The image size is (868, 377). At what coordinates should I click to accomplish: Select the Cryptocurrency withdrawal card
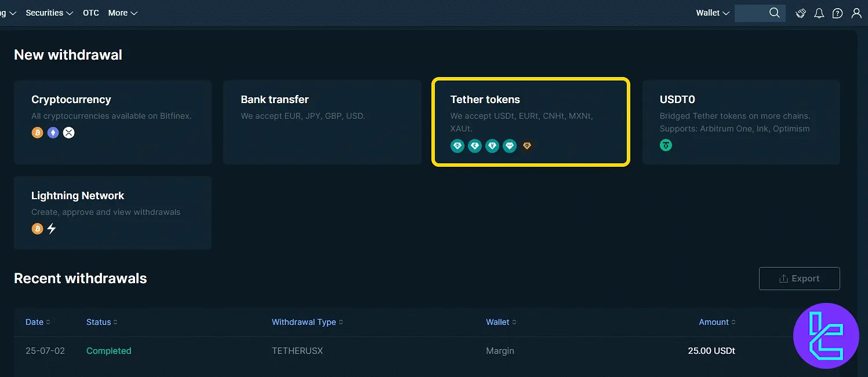coord(113,122)
